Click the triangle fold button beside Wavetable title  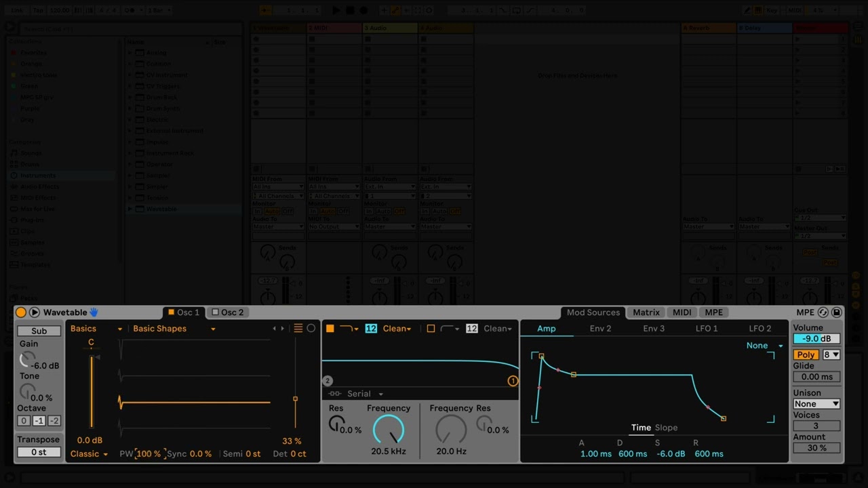(x=34, y=312)
